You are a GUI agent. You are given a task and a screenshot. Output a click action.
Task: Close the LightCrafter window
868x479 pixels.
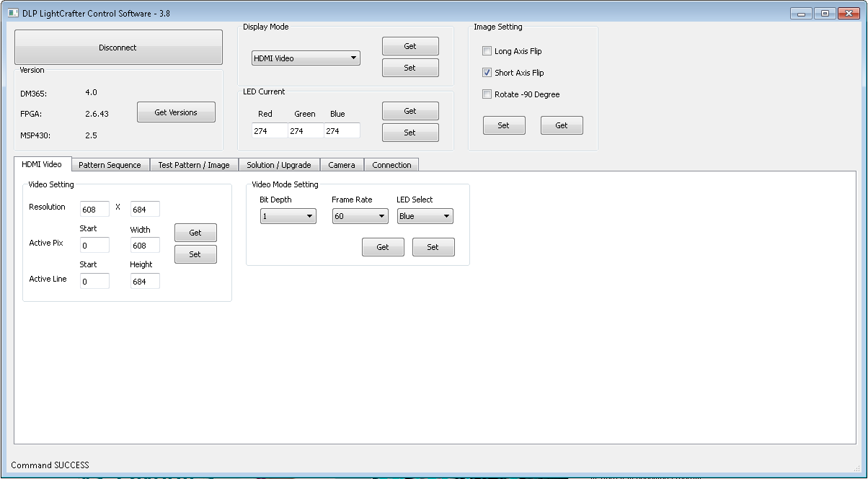[849, 13]
